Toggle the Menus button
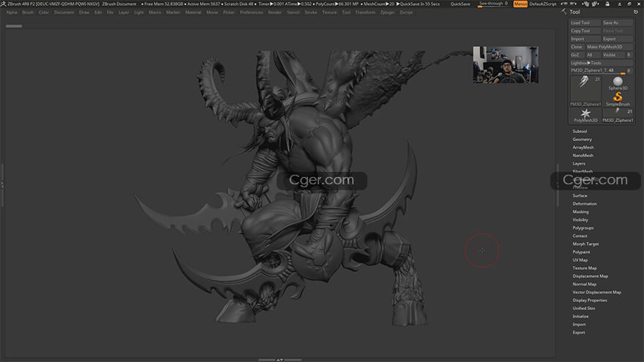644x362 pixels. click(520, 4)
